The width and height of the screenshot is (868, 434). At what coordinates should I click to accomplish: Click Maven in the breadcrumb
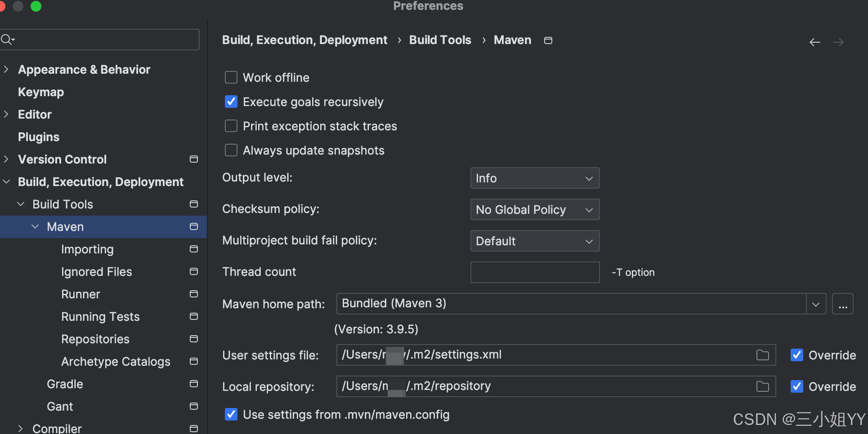pos(512,40)
